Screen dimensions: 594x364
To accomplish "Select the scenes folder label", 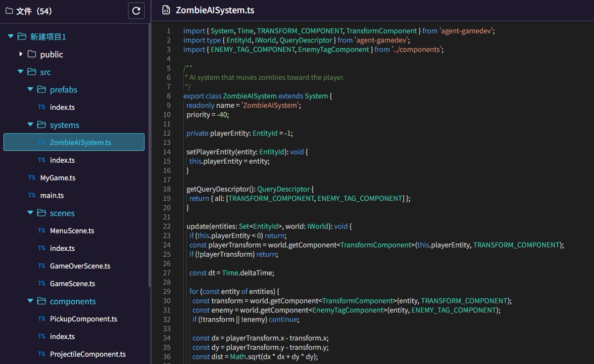I will (62, 213).
